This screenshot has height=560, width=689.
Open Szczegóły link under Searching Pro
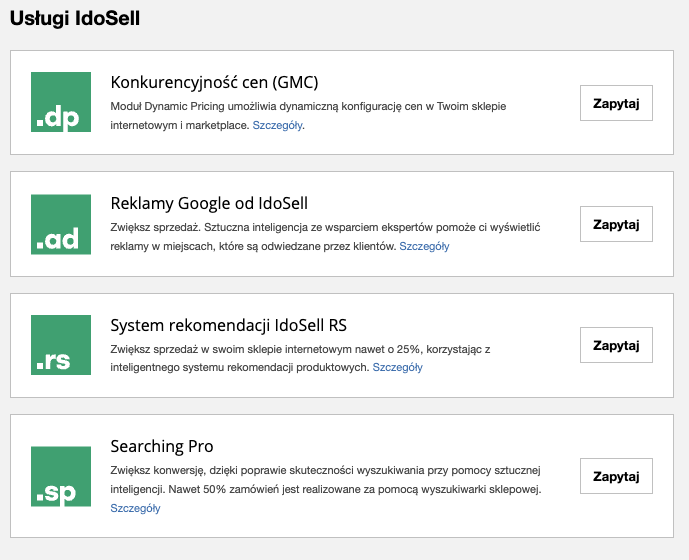pyautogui.click(x=135, y=508)
